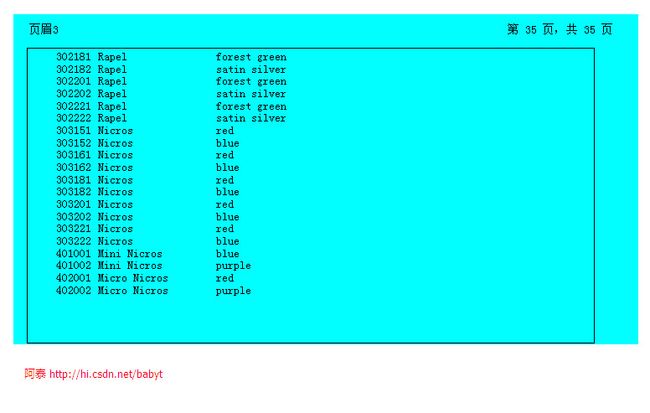This screenshot has width=650, height=413.
Task: Open the http://hi.csdn.net/babyt link
Action: 106,374
